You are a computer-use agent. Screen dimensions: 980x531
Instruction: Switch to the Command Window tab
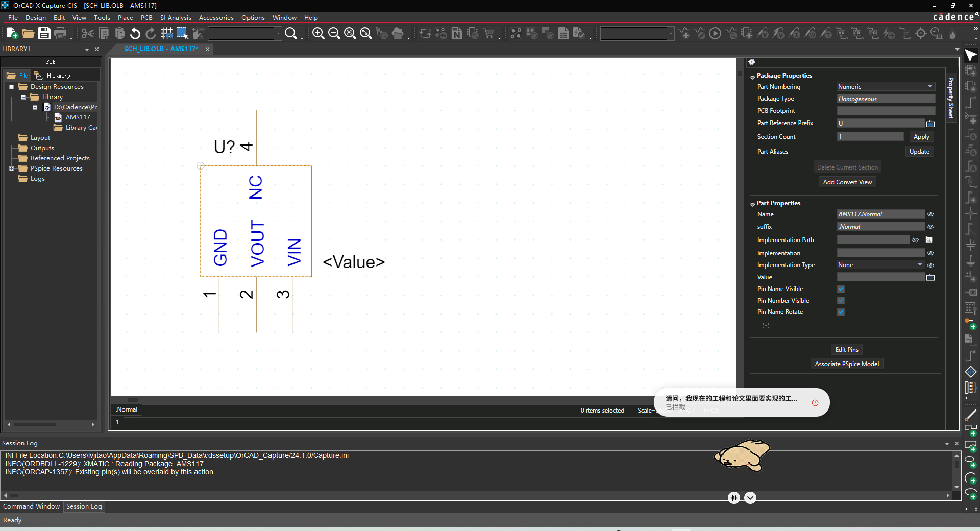pyautogui.click(x=32, y=506)
